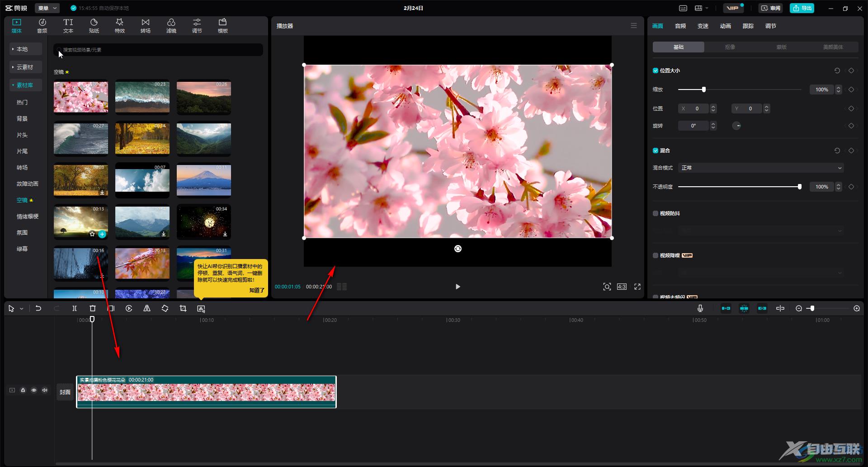Zoom in timeline with plus magnifier
The width and height of the screenshot is (868, 467).
(x=857, y=308)
